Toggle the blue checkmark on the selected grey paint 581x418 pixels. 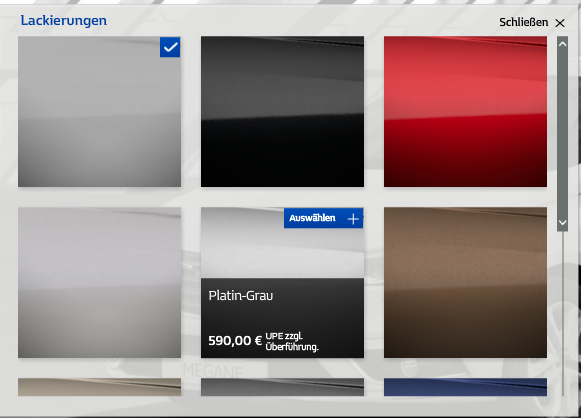point(170,47)
